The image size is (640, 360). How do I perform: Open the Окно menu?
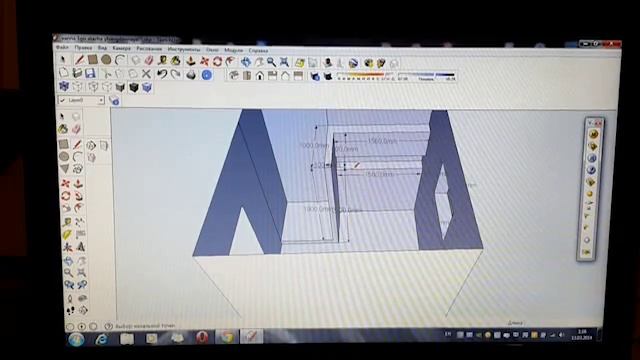point(212,50)
